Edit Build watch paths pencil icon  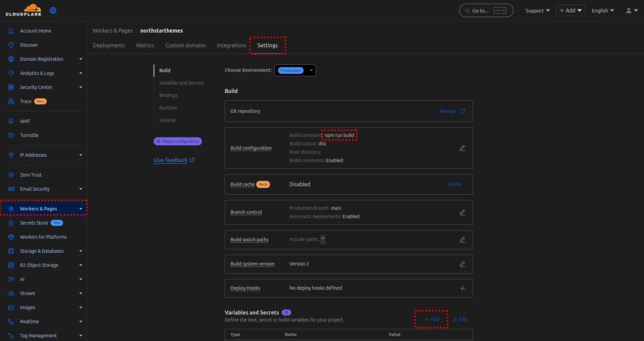tap(462, 240)
